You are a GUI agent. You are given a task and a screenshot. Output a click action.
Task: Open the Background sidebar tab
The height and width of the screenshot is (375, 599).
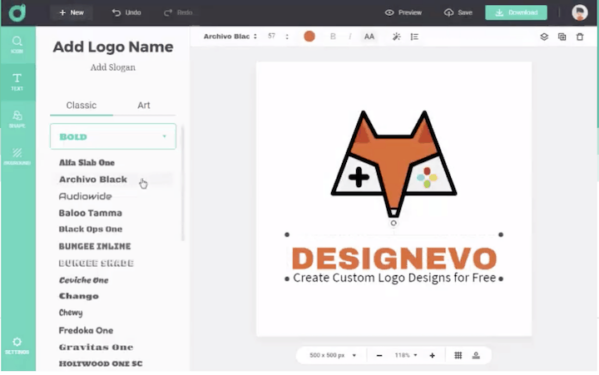point(17,156)
